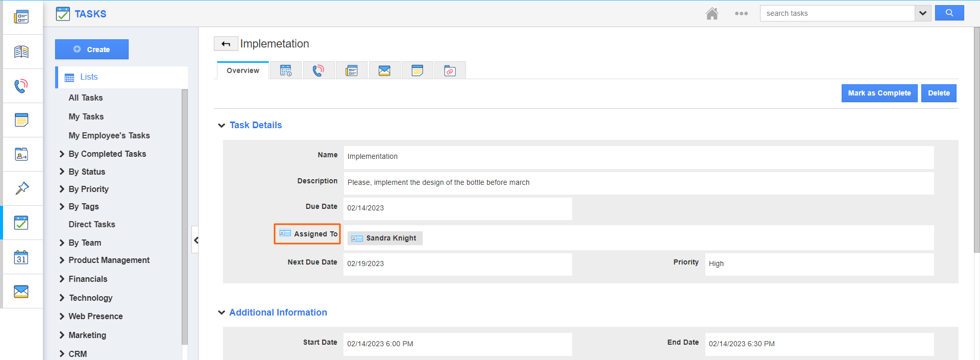Open the documents attachment tab icon

pyautogui.click(x=450, y=70)
